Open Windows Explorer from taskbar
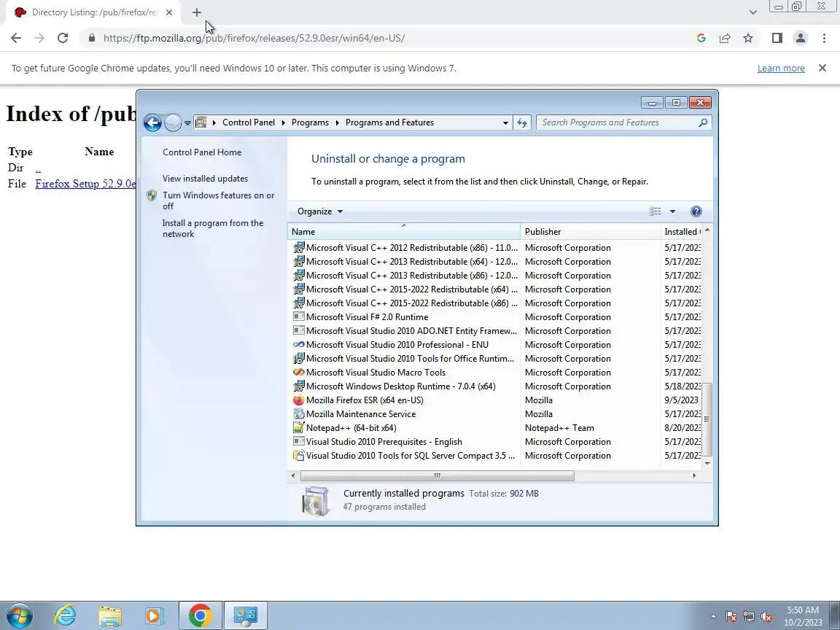Image resolution: width=840 pixels, height=630 pixels. tap(110, 615)
